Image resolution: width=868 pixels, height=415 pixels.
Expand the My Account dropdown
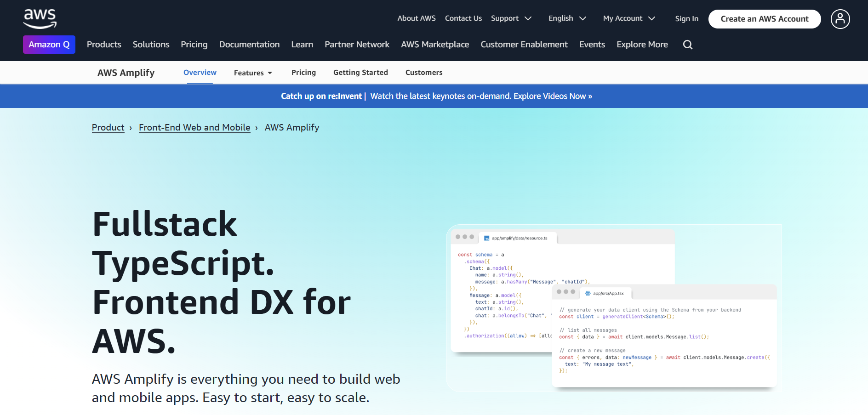629,18
